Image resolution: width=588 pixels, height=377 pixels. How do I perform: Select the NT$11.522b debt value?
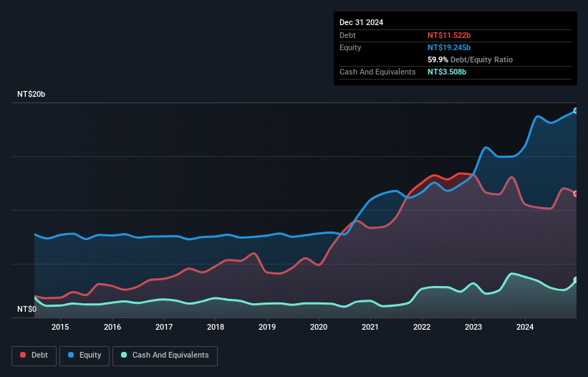click(449, 35)
